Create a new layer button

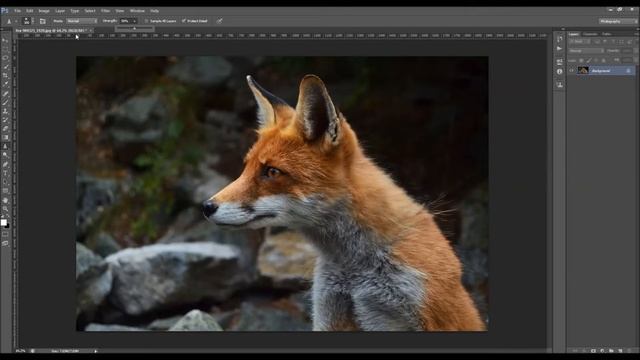coord(620,351)
